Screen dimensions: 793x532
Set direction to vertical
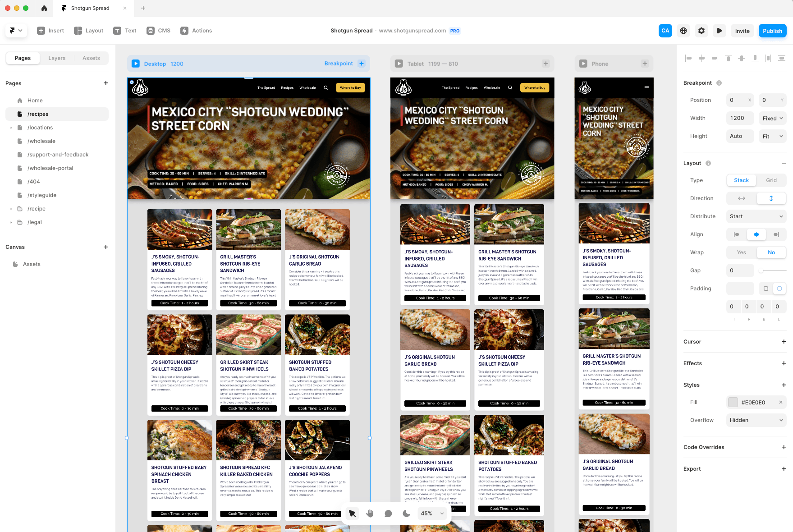coord(771,198)
